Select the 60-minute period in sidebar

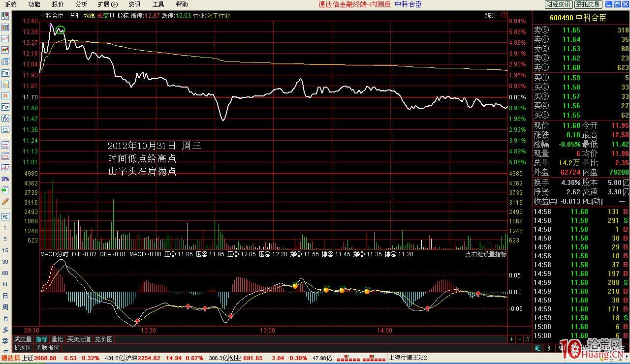(5, 273)
